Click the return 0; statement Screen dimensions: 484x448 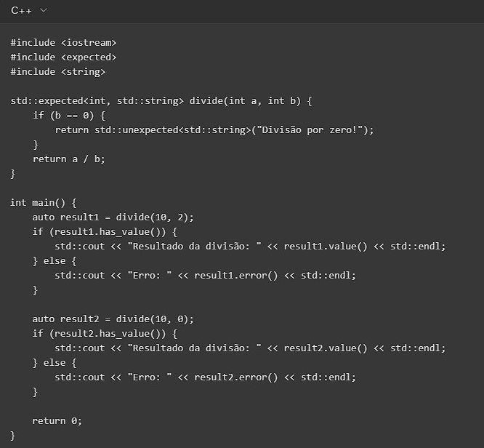(57, 421)
